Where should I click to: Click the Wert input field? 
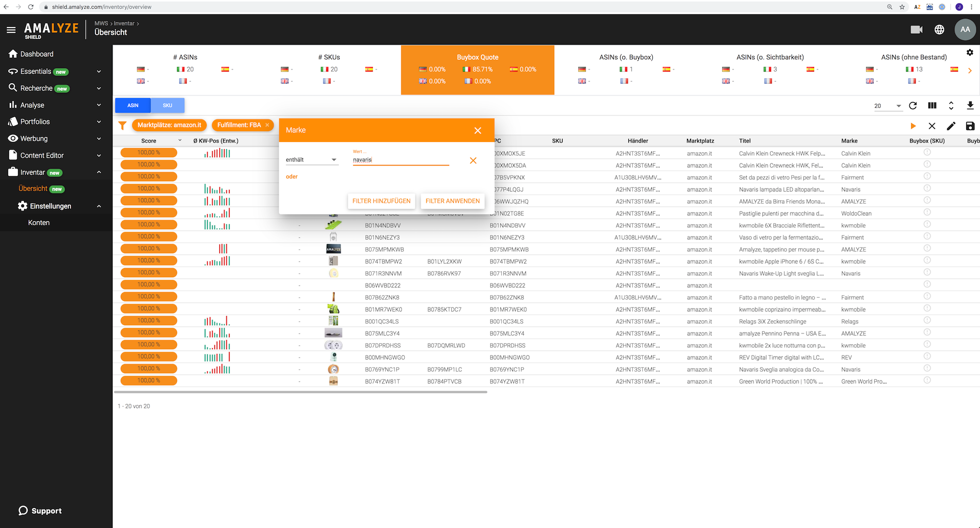coord(401,160)
